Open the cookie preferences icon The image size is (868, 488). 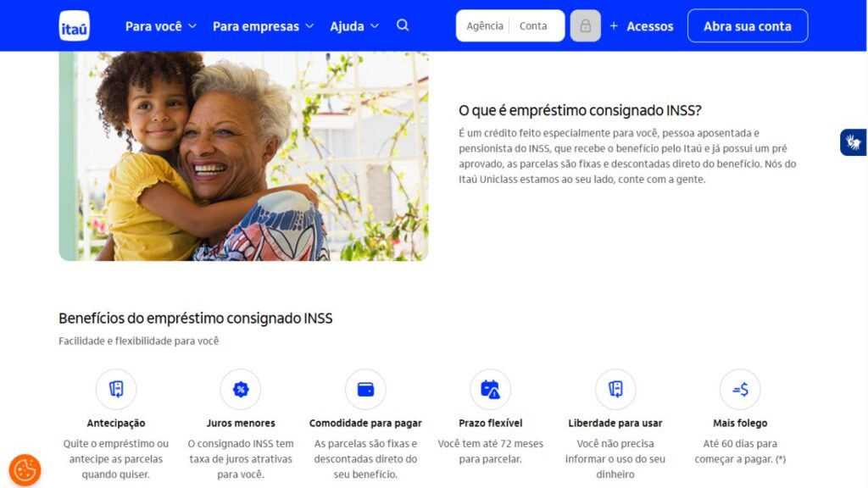(25, 470)
